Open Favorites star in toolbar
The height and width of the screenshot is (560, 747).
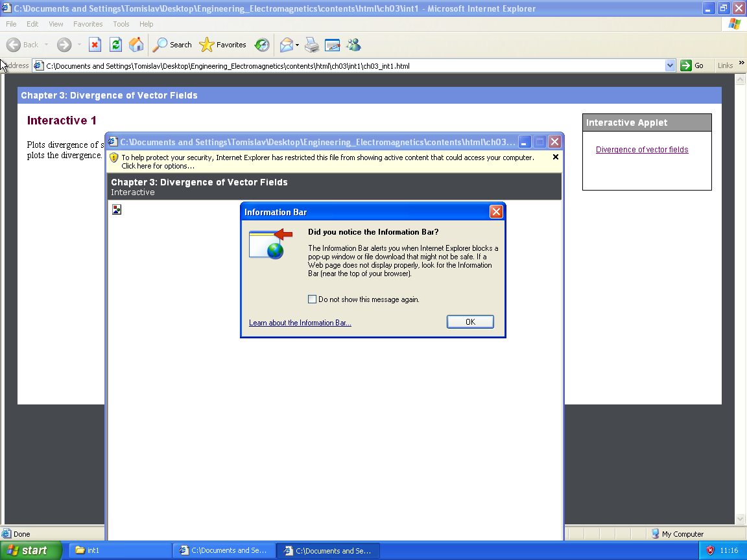pos(222,45)
